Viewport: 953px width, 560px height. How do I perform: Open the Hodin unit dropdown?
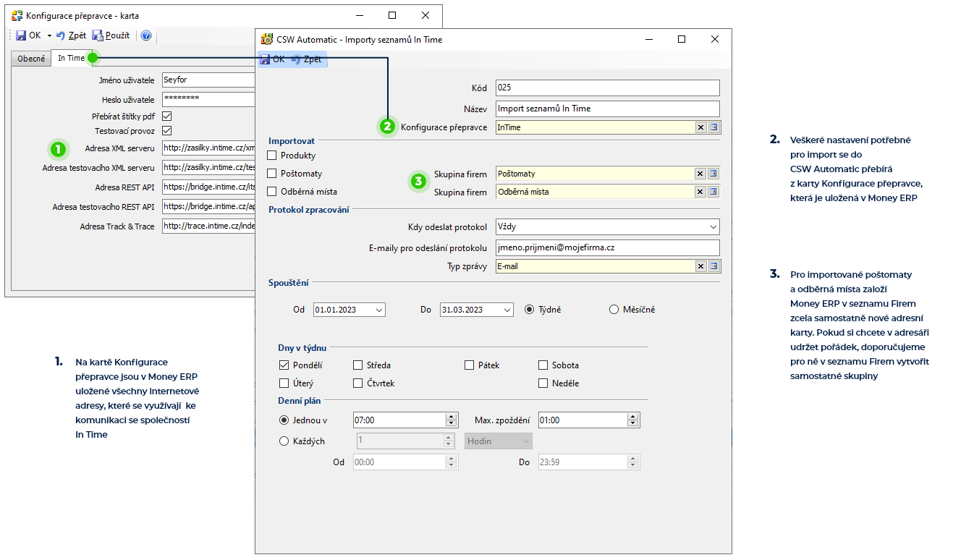pyautogui.click(x=499, y=441)
